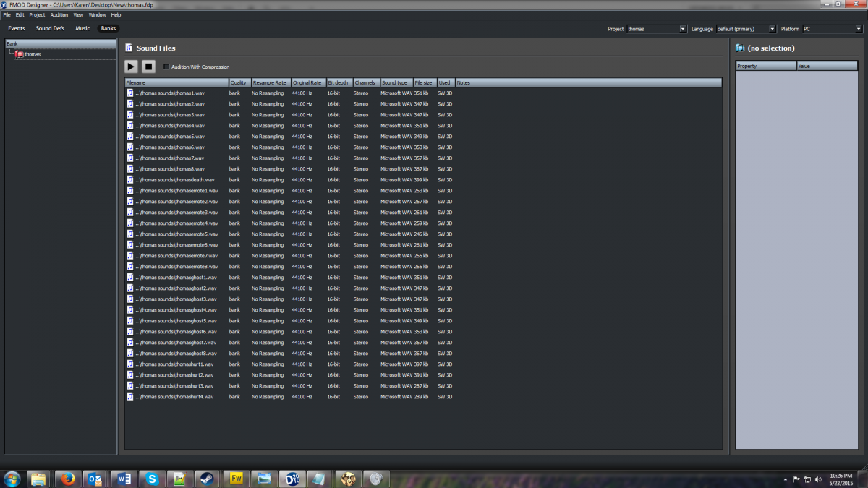Click the file icon for thomasdeath.wav
Image resolution: width=868 pixels, height=488 pixels.
tap(130, 180)
